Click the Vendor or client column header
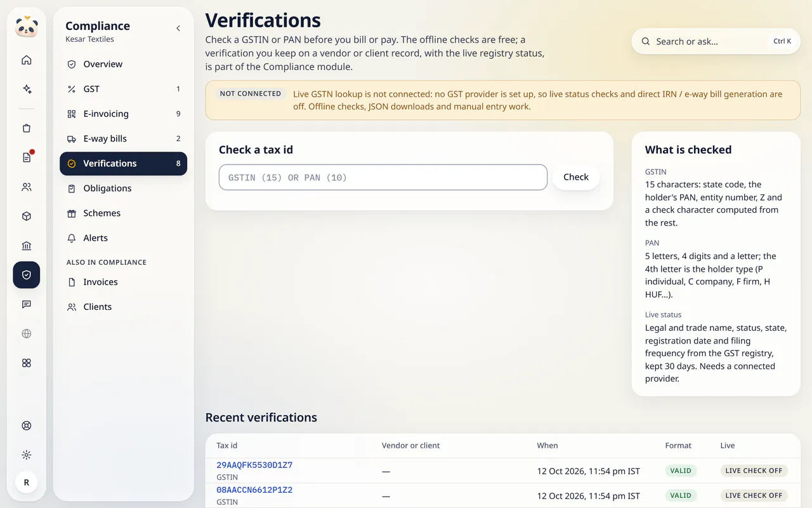 (410, 446)
